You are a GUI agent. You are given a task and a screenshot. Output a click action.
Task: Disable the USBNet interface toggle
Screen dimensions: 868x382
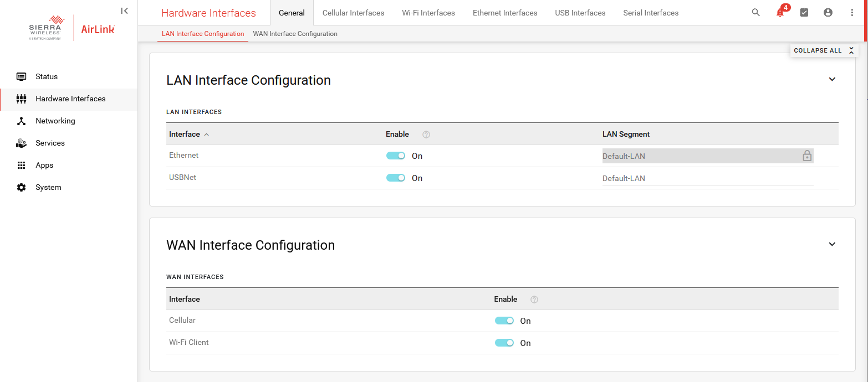396,178
